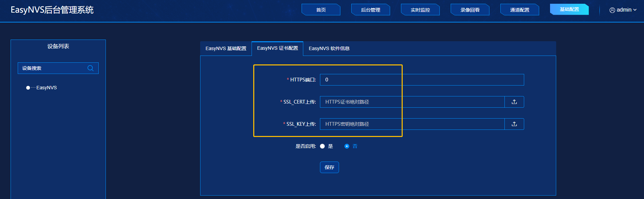The image size is (644, 199).
Task: Focus the SSL_KEY key path field
Action: [412, 124]
